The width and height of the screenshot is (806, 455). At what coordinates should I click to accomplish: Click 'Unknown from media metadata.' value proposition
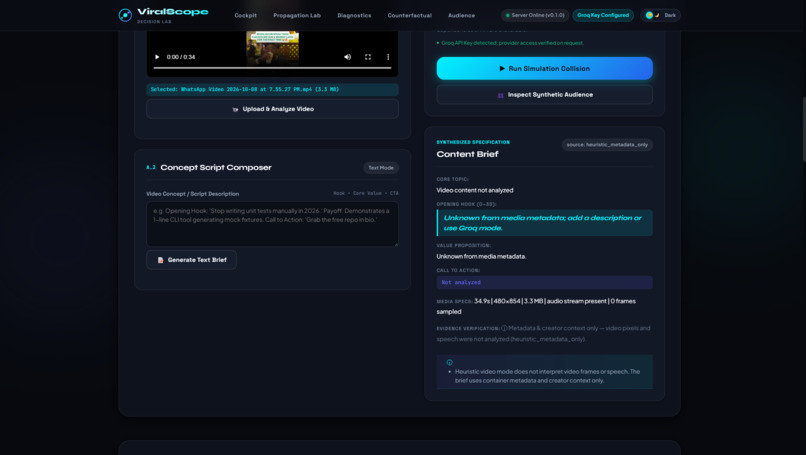tap(481, 257)
